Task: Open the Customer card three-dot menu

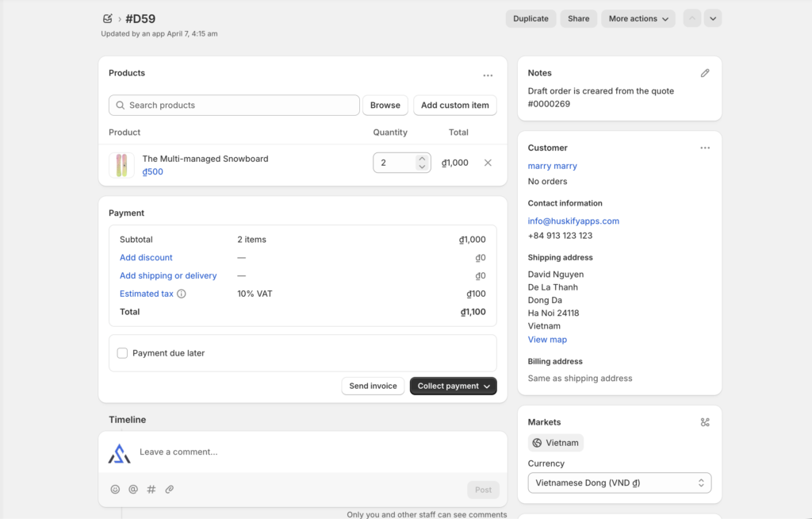Action: click(x=705, y=148)
